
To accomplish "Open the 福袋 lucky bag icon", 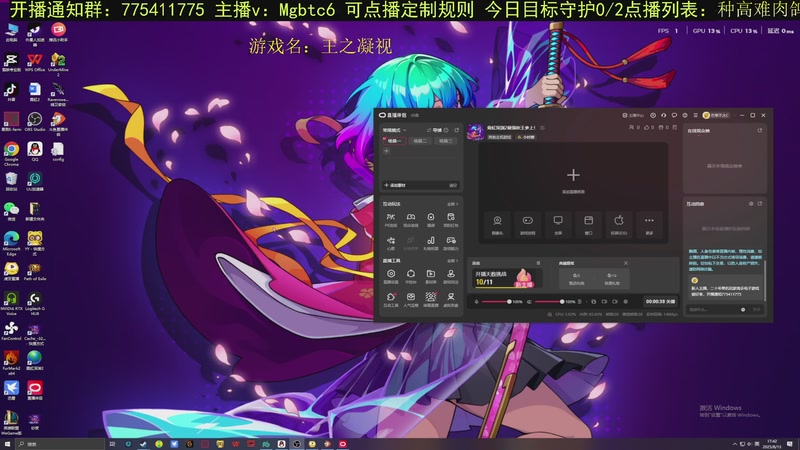I will [x=431, y=220].
